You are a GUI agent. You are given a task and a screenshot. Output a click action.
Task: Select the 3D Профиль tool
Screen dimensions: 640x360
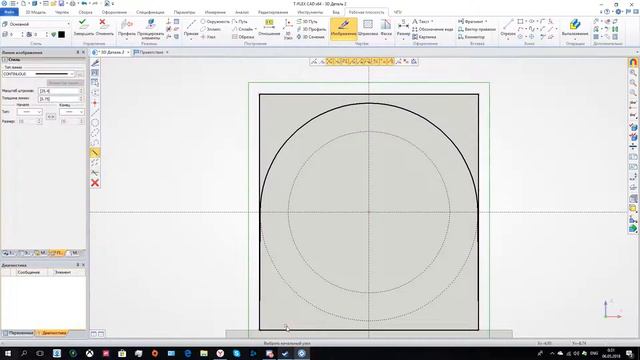pos(311,29)
